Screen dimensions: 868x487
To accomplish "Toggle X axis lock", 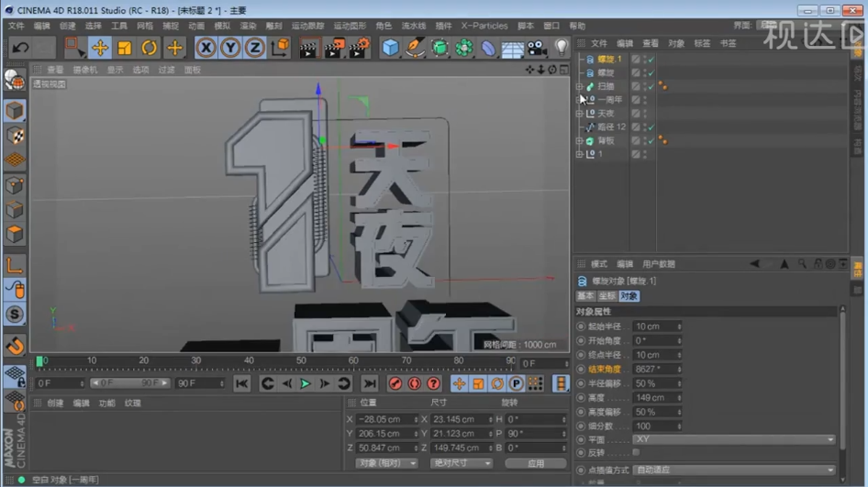I will point(206,48).
